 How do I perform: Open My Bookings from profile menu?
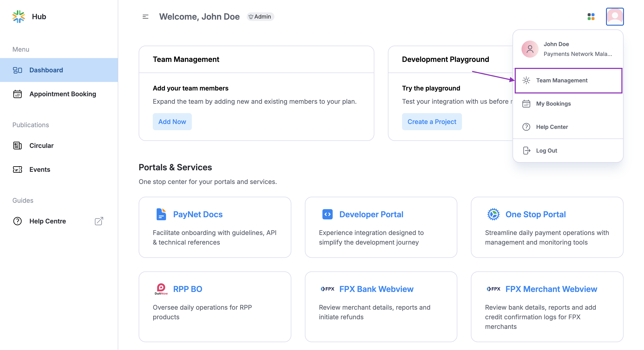pos(553,104)
